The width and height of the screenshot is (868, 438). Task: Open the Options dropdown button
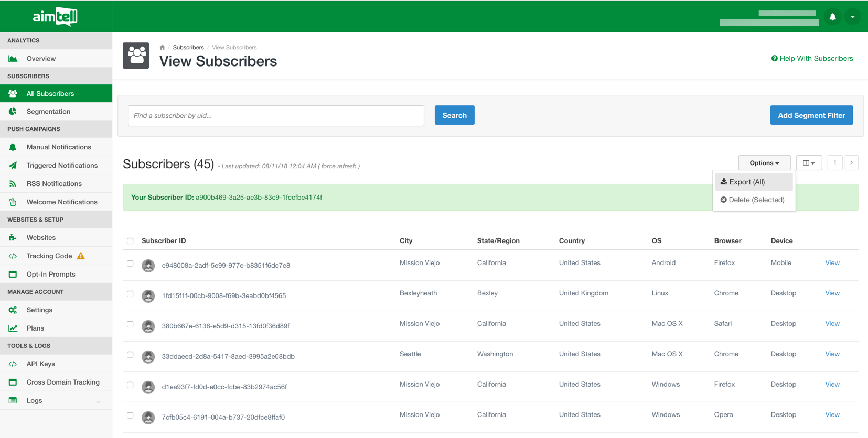[x=764, y=163]
